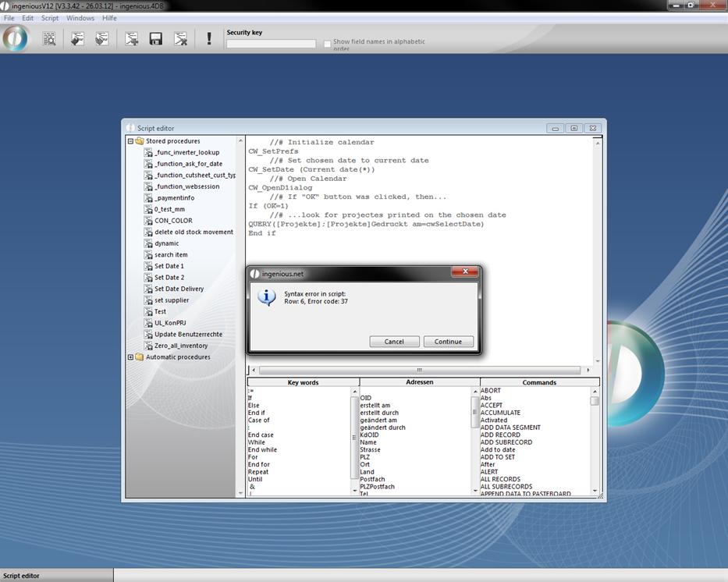
Task: Enable Show field names in alphabetic order
Action: point(328,44)
